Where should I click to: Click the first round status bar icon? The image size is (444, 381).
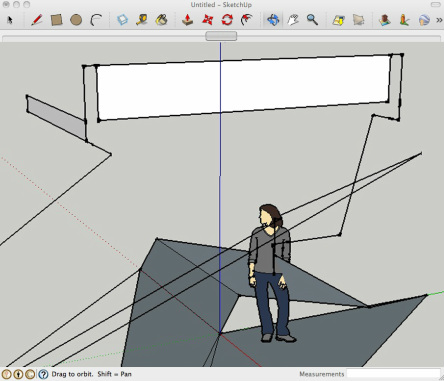pos(7,374)
